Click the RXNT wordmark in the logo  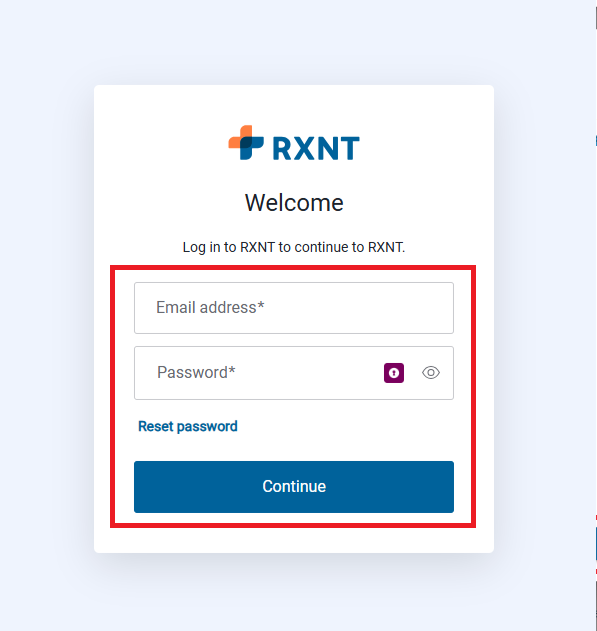(316, 148)
